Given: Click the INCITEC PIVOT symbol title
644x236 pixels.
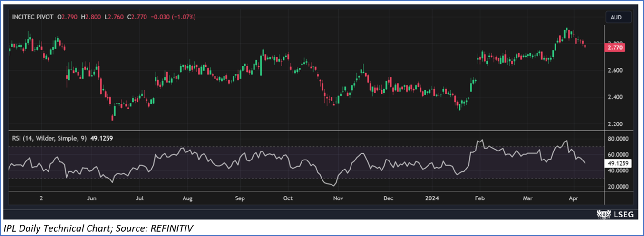Looking at the screenshot, I should (x=32, y=17).
